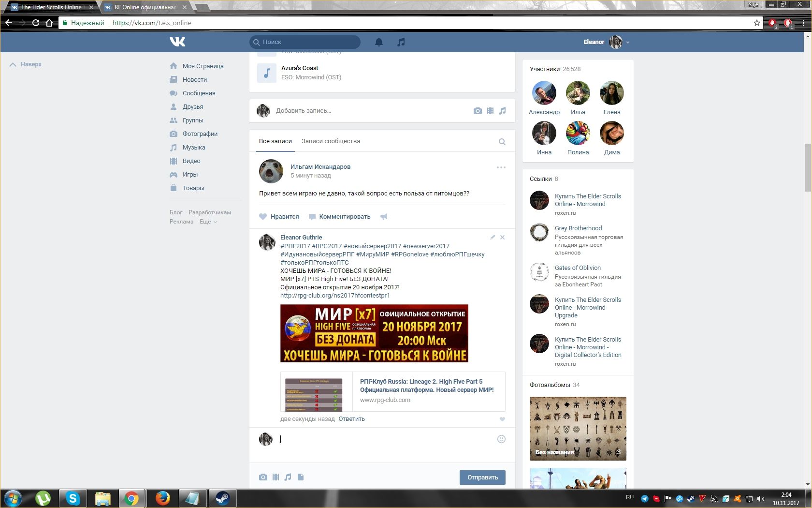Switch to the Все записи tab

pos(275,141)
